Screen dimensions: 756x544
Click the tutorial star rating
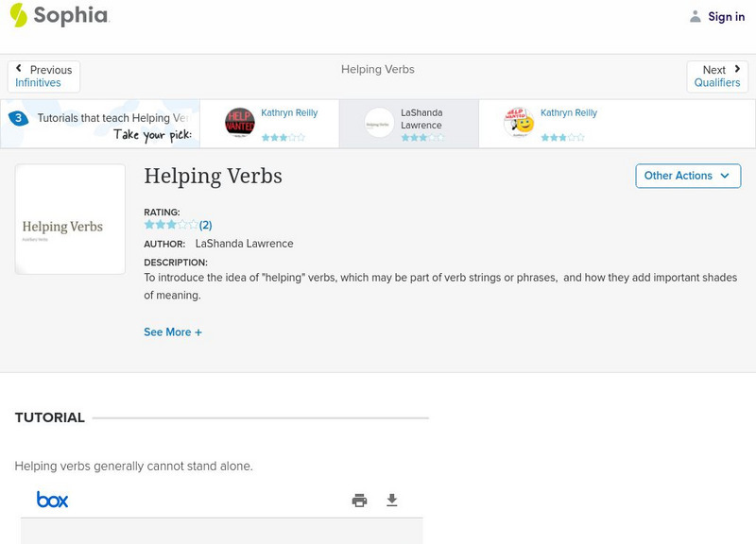170,225
